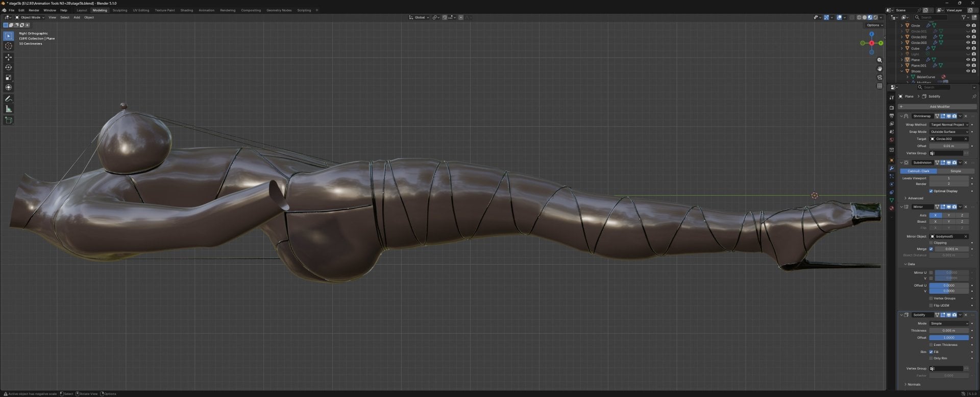Enable Vertex Groups checkbox in Mirror
This screenshot has height=397, width=980.
coord(931,298)
